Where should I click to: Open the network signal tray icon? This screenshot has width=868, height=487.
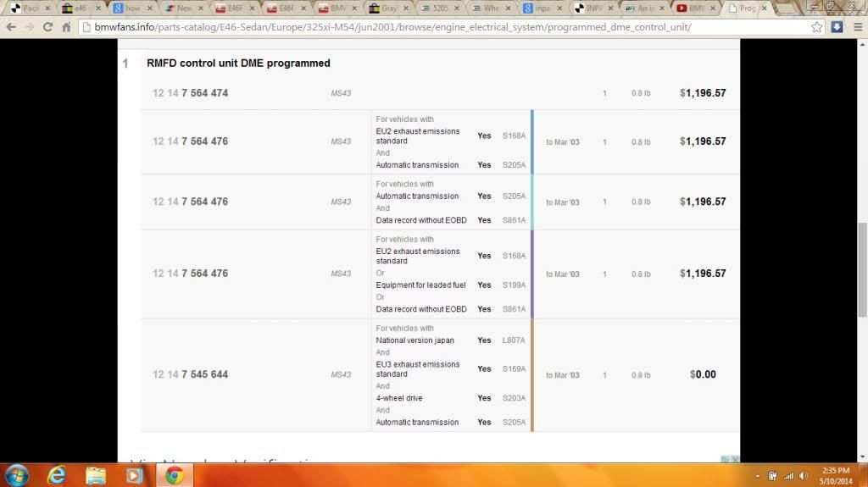tap(788, 476)
